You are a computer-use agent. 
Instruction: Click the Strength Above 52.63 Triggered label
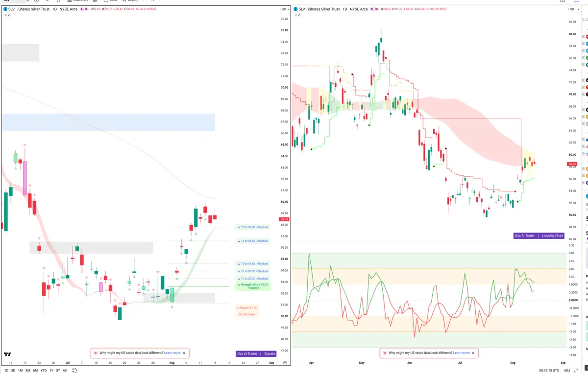(x=253, y=286)
